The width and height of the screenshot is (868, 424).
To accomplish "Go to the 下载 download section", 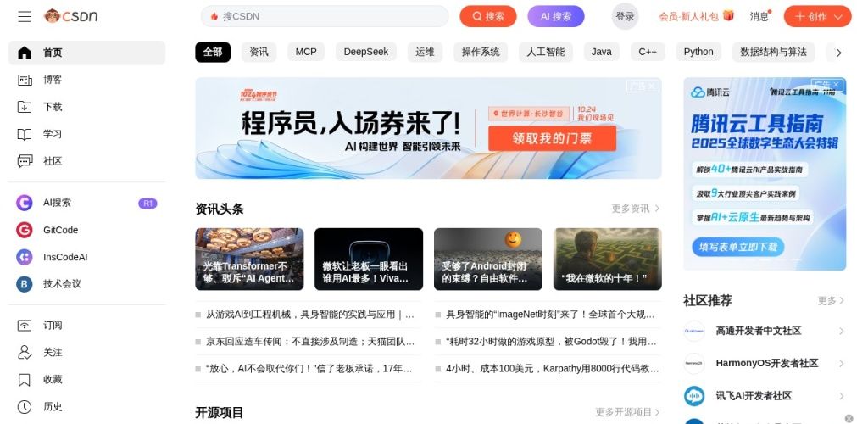I will click(x=53, y=107).
